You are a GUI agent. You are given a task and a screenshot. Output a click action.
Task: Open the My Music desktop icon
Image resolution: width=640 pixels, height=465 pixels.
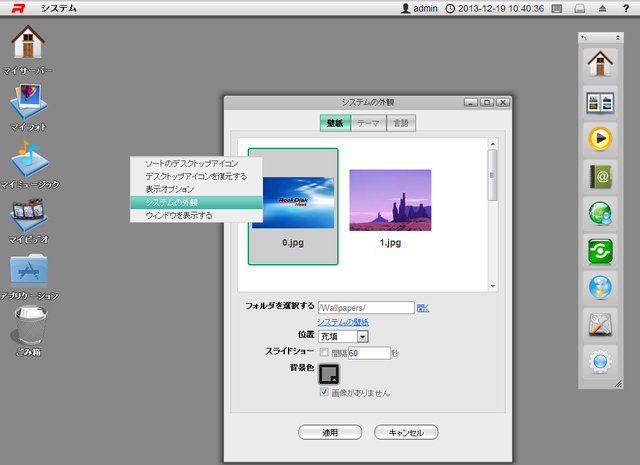[28, 158]
